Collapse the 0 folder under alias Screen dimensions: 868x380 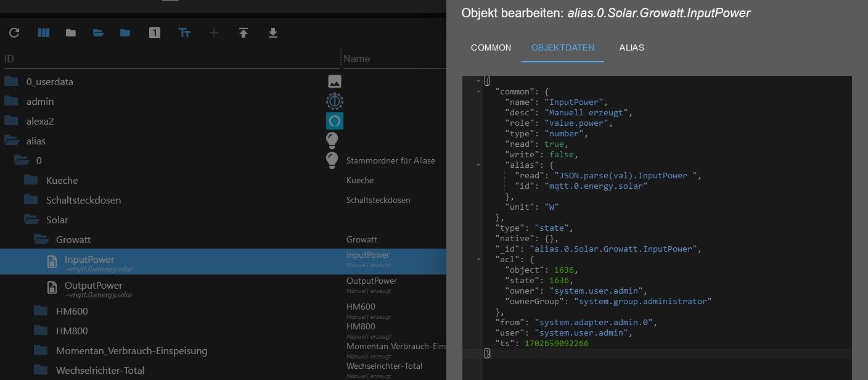coord(21,160)
